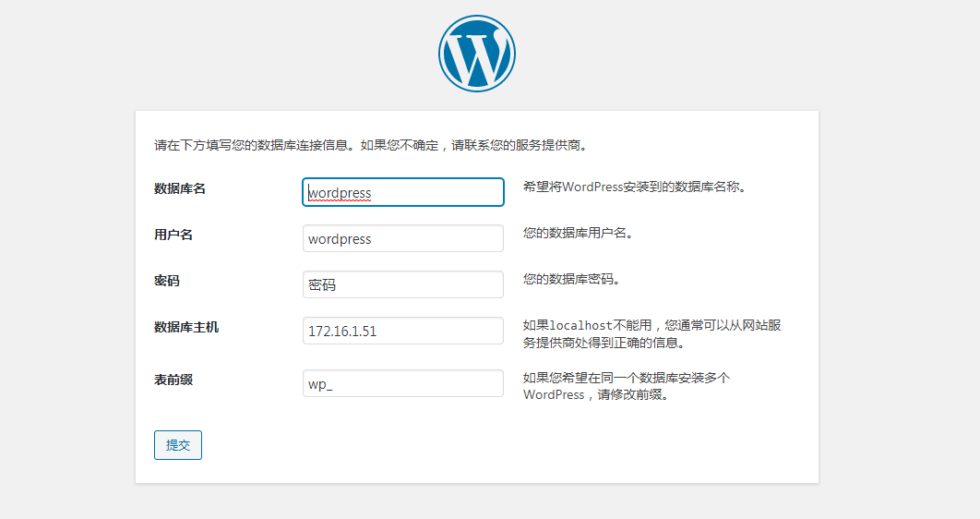Click the 数据库名 label
This screenshot has height=519, width=980.
[x=180, y=188]
